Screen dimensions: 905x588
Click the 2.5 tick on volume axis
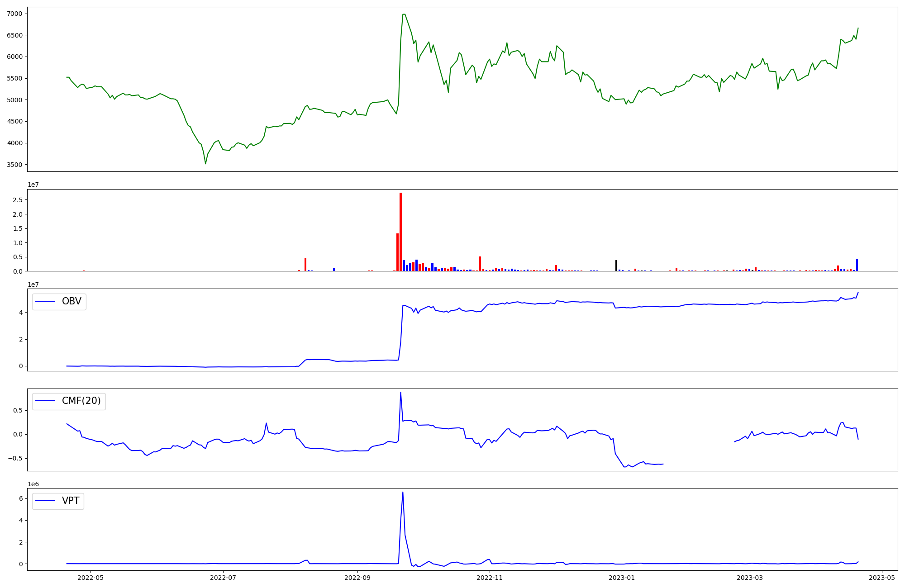click(x=18, y=200)
